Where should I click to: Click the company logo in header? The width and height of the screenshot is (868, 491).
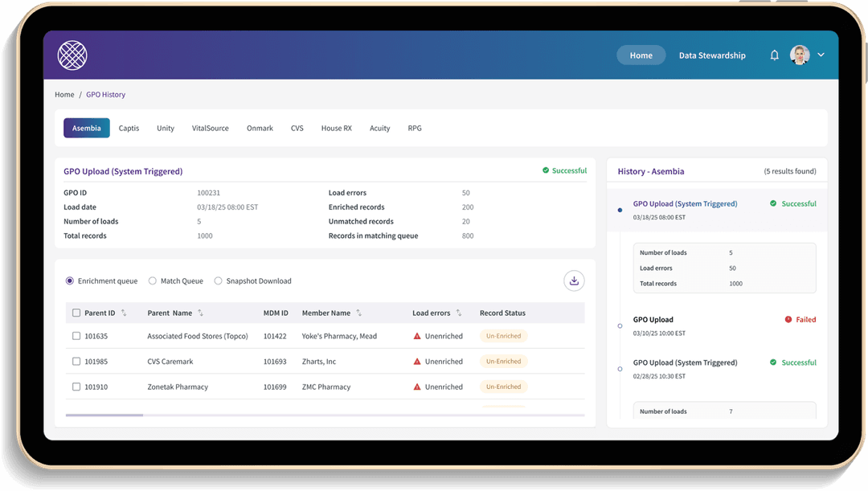[72, 55]
